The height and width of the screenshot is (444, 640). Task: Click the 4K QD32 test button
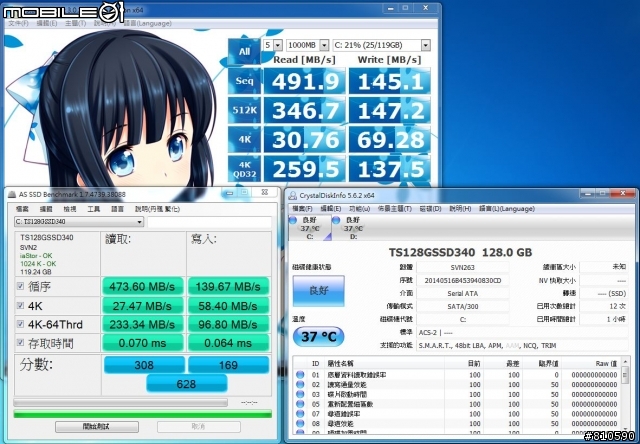(x=244, y=169)
